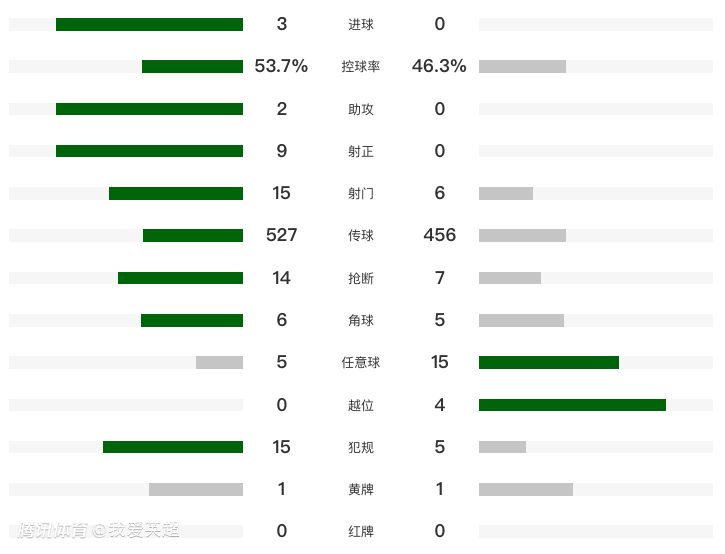Select the 527 passes value
The image size is (725, 554).
coord(281,236)
